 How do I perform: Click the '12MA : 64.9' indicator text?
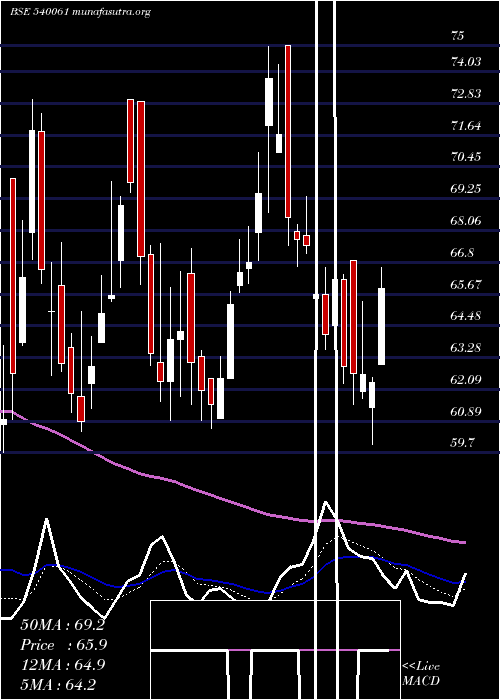coord(63,665)
